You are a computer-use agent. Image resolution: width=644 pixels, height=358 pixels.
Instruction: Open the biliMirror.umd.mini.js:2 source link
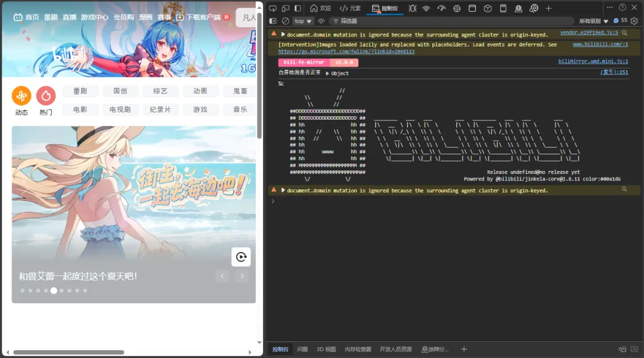click(x=593, y=61)
